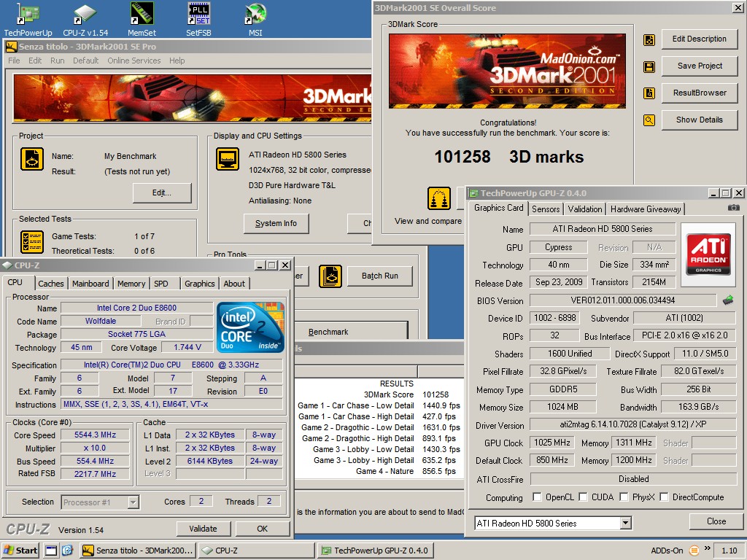This screenshot has height=560, width=747.
Task: Take a GPU-Z screenshot with the camera icon
Action: click(x=734, y=208)
